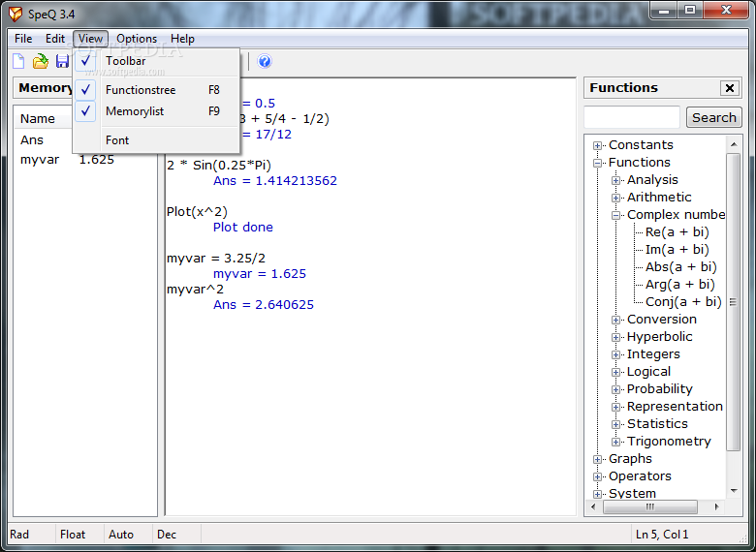Expand the Logical tree node
Screen dimensions: 756x552
pyautogui.click(x=615, y=372)
